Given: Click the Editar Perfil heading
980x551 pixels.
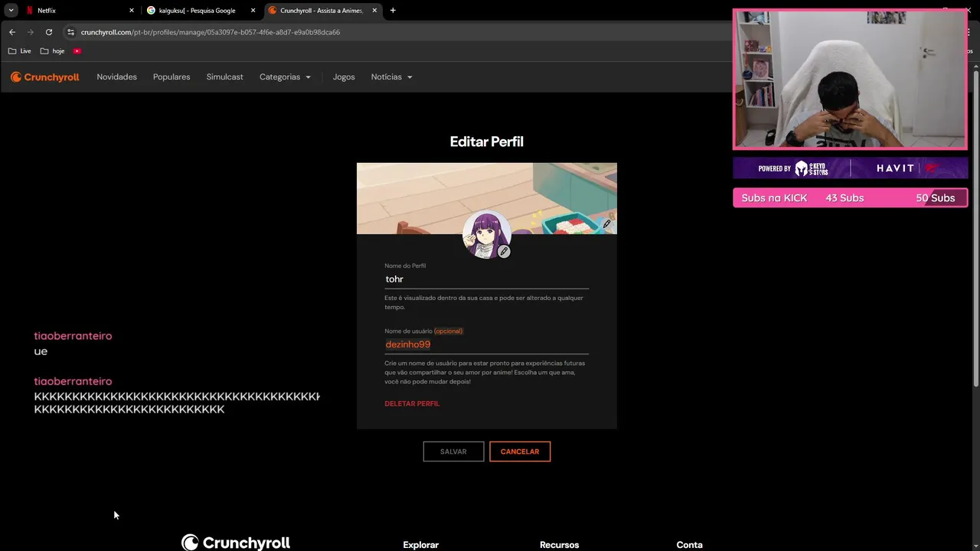Looking at the screenshot, I should [486, 142].
